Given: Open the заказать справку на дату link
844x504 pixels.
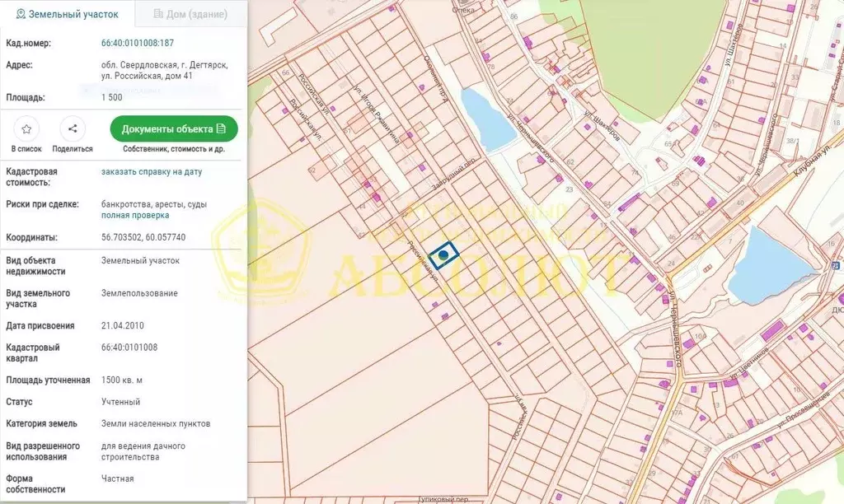Looking at the screenshot, I should click(152, 171).
